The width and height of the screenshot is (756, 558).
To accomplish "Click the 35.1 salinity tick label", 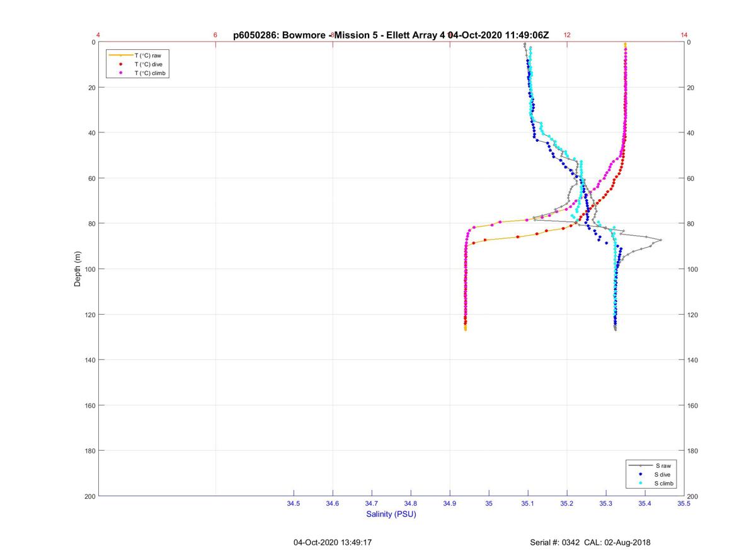I will [x=528, y=504].
